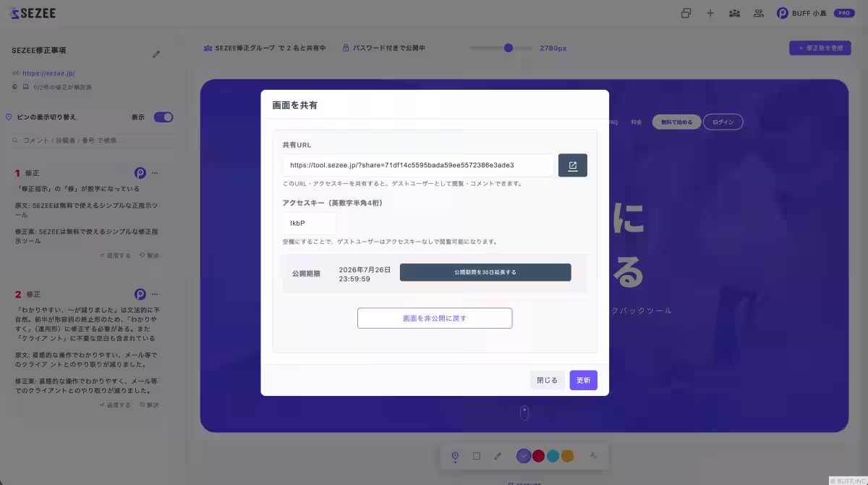The image size is (868, 485).
Task: Click the SEZEE logo
Action: (33, 13)
